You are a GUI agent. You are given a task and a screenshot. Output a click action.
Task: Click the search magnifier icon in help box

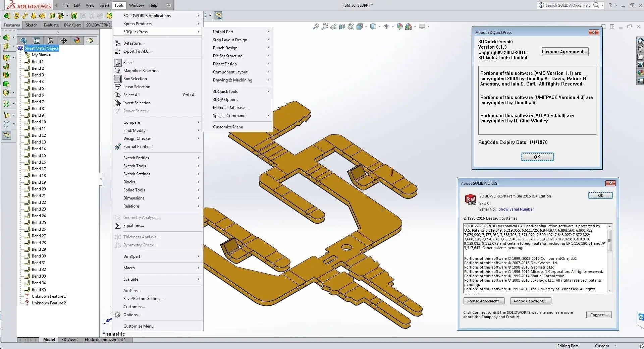click(x=596, y=5)
